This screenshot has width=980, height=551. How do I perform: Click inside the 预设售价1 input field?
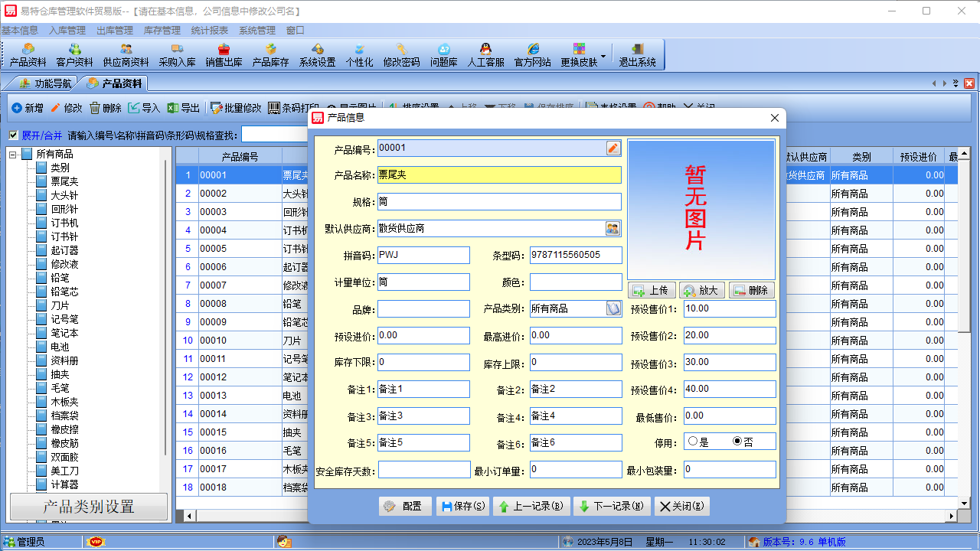pos(729,308)
